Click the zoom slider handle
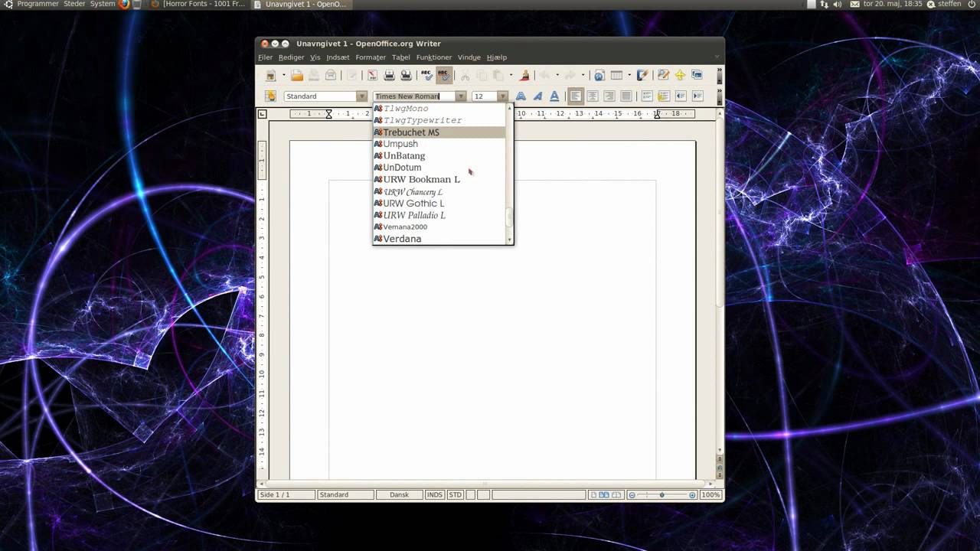This screenshot has height=551, width=980. point(661,495)
